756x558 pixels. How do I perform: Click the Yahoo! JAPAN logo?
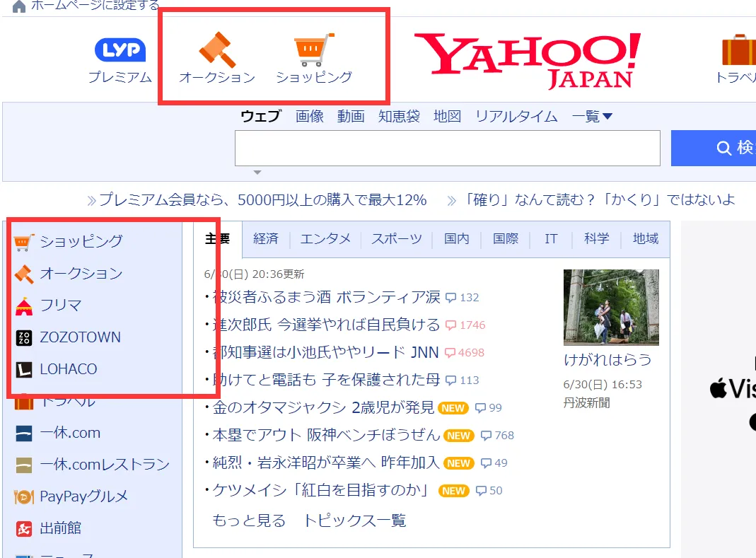click(528, 61)
